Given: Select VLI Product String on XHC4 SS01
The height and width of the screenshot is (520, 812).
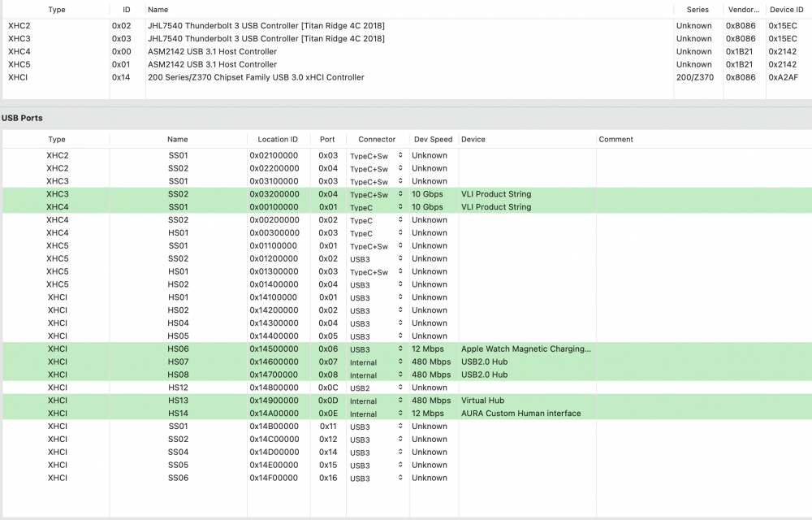Looking at the screenshot, I should pyautogui.click(x=496, y=207).
